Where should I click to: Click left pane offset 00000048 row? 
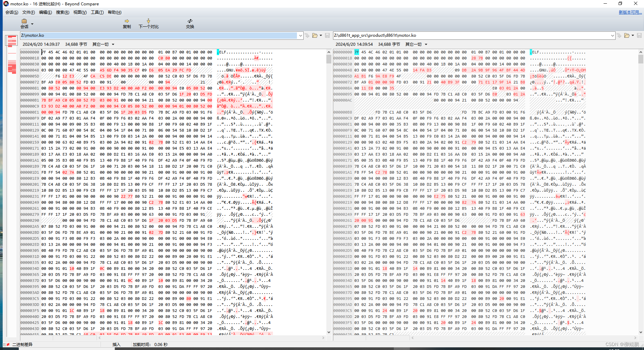point(147,70)
